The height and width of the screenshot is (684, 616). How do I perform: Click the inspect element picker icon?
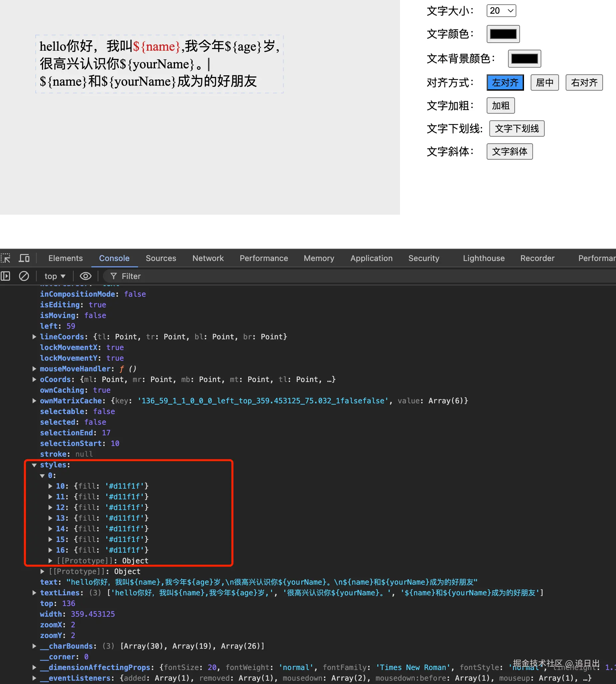coord(6,258)
